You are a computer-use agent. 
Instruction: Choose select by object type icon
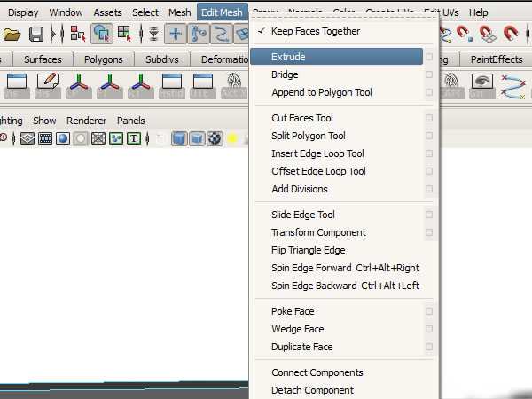point(102,34)
